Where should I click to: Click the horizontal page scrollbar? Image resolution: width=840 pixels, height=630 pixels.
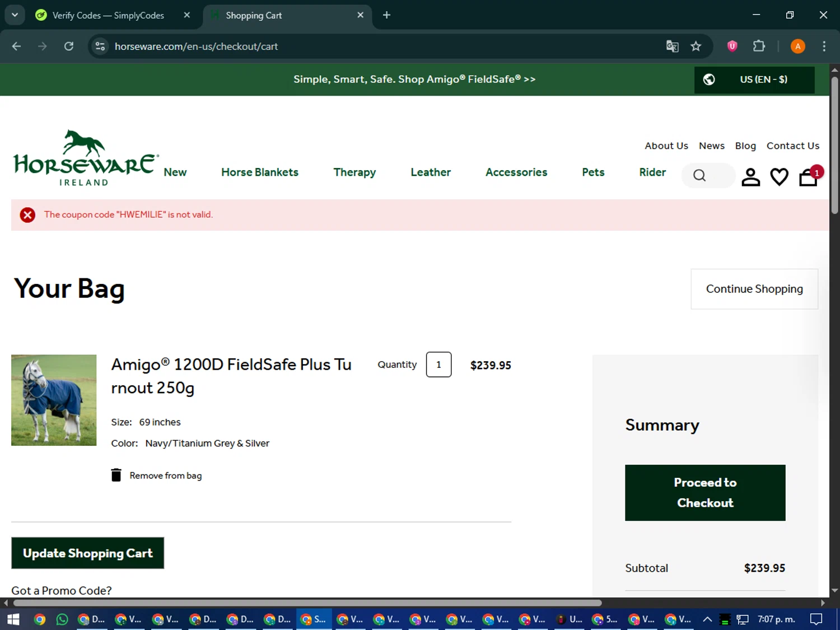click(x=307, y=603)
